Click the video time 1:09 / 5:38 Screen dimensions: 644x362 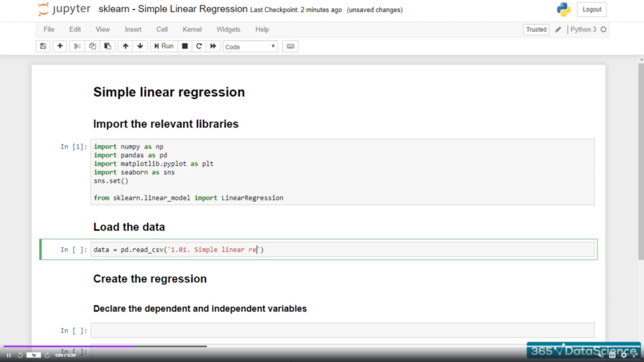(65, 355)
